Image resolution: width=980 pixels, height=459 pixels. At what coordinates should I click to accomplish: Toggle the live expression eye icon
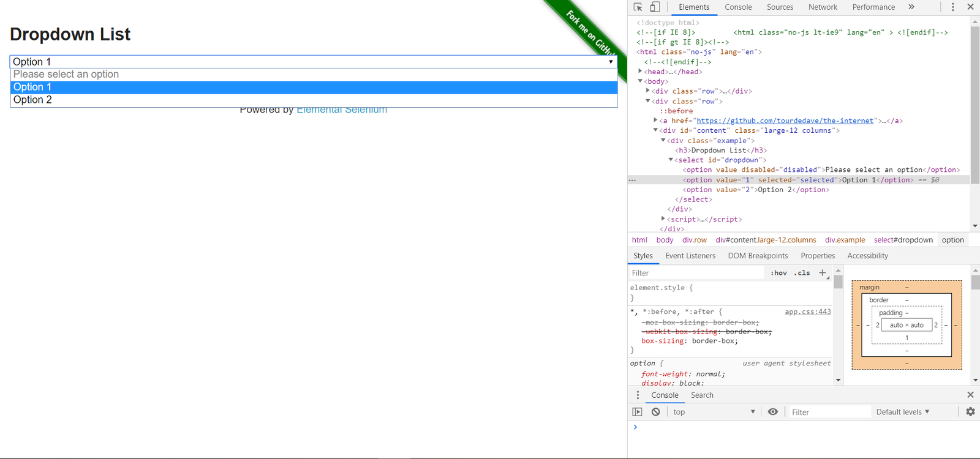coord(773,412)
